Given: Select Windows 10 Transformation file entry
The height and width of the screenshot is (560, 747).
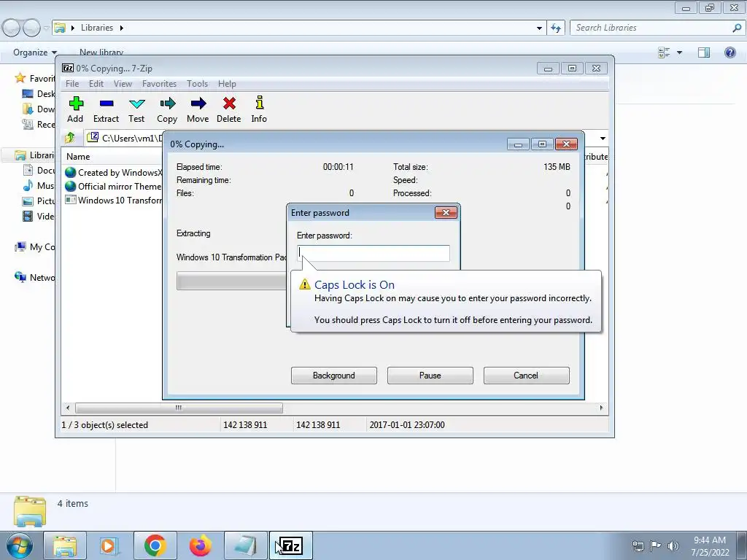Looking at the screenshot, I should (115, 200).
